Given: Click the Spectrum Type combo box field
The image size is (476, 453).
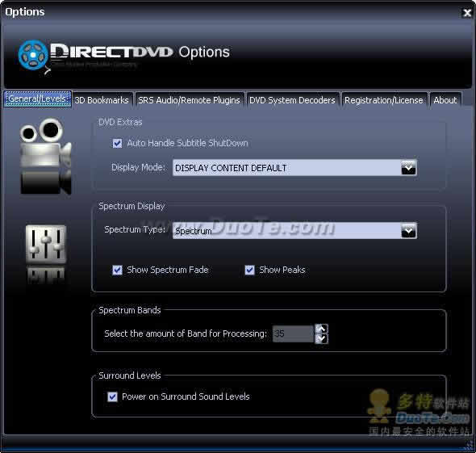Looking at the screenshot, I should click(294, 231).
